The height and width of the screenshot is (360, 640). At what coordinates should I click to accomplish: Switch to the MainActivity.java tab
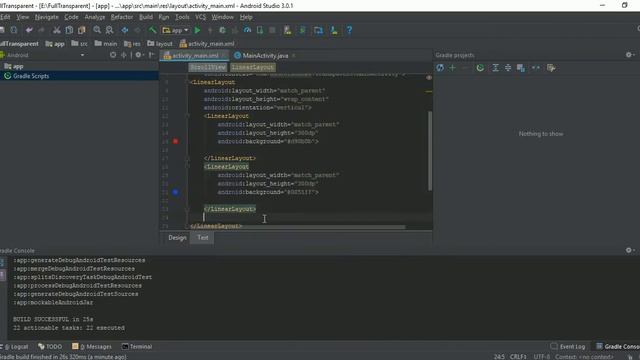tap(265, 56)
